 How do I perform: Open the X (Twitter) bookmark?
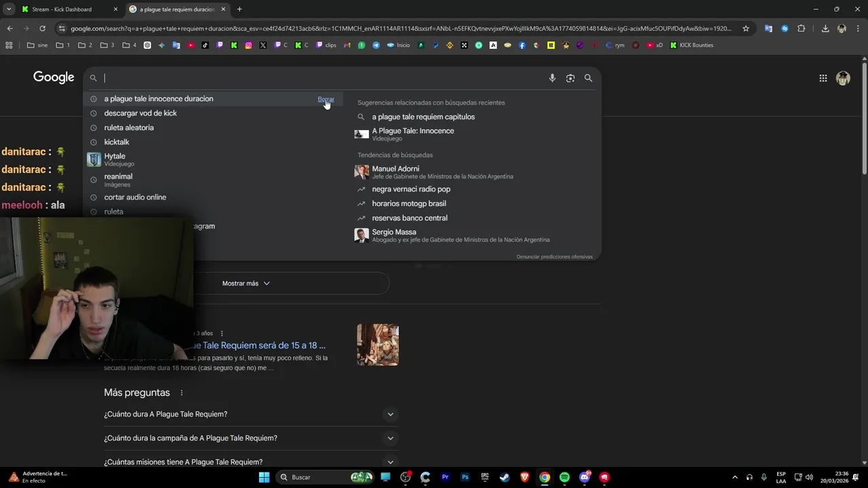click(x=262, y=45)
